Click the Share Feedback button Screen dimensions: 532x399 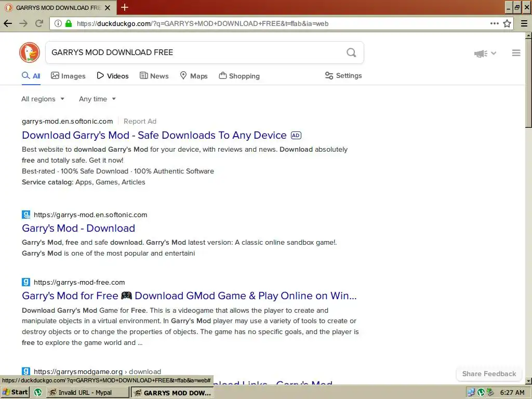[489, 374]
